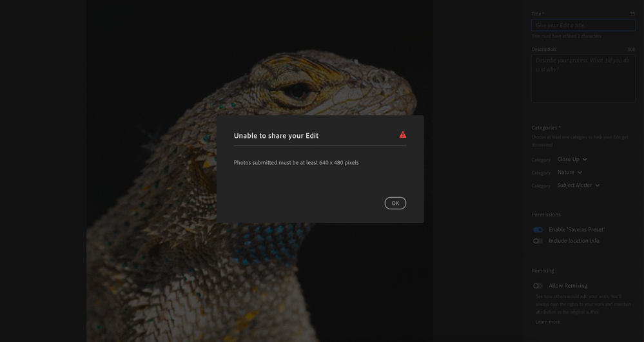
Task: Open the Close Up category dropdown
Action: pos(572,159)
